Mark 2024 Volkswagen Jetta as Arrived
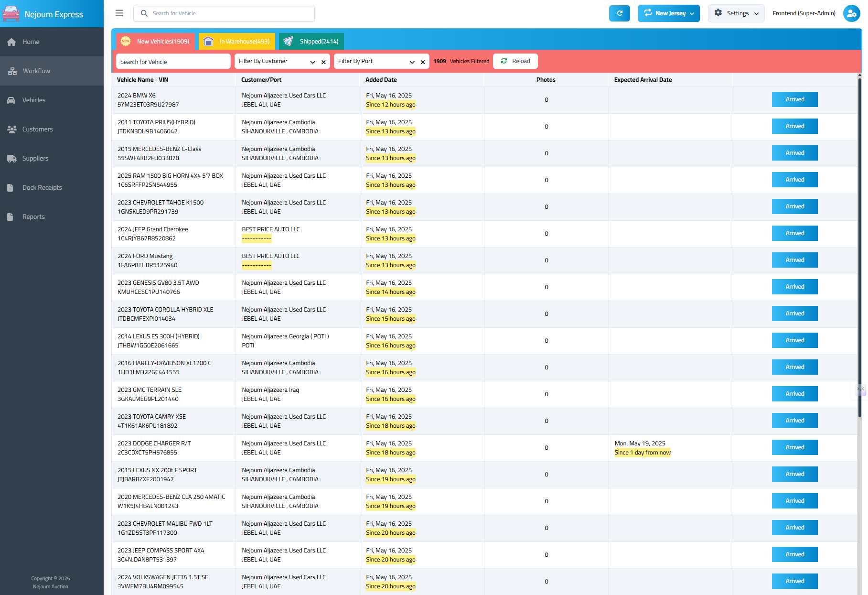Image resolution: width=868 pixels, height=595 pixels. [x=794, y=581]
